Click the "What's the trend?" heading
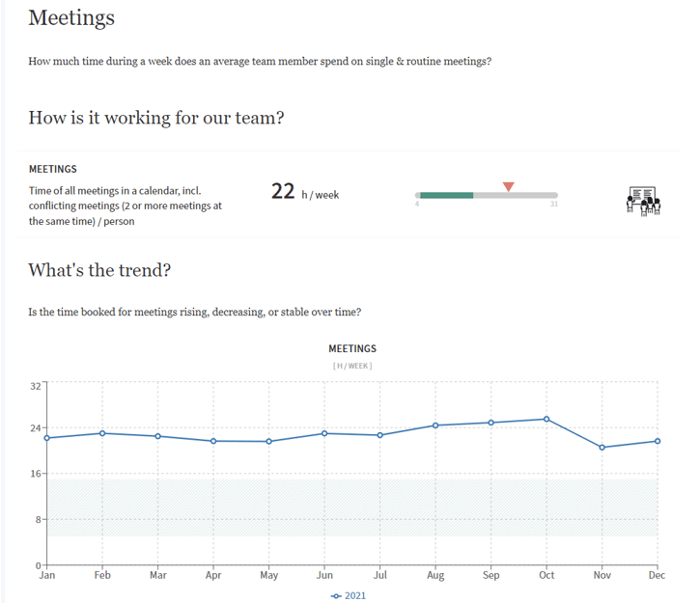This screenshot has width=700, height=603. tap(99, 270)
